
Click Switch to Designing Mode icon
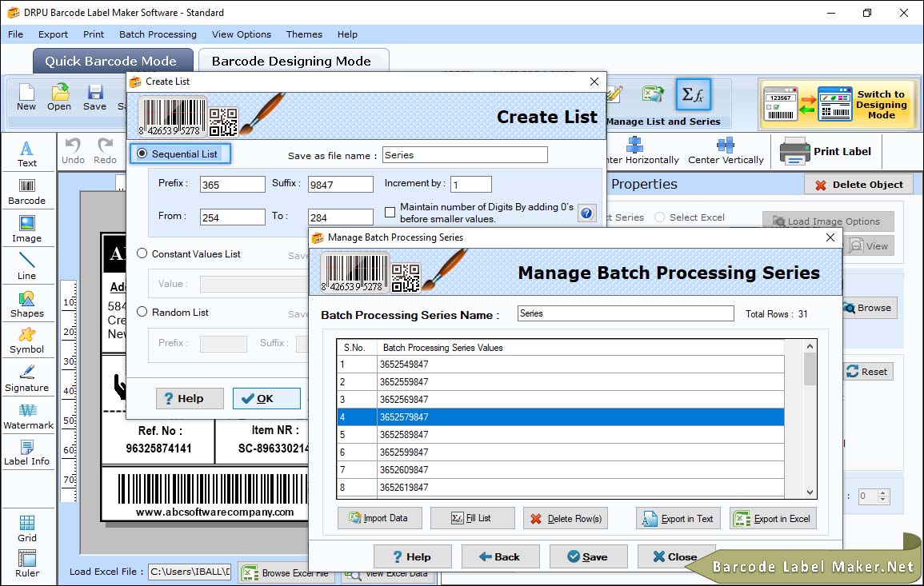(839, 104)
